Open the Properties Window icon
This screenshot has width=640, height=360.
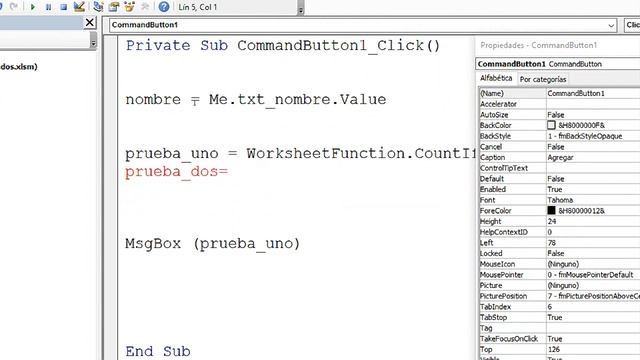point(114,7)
